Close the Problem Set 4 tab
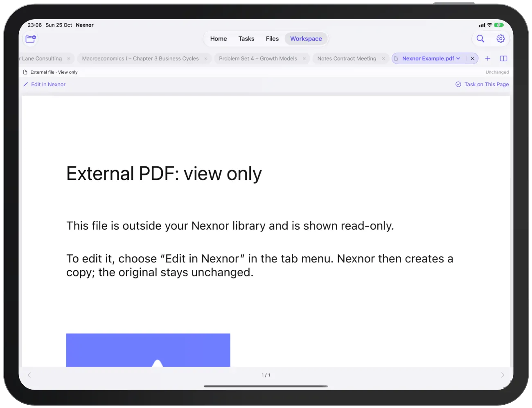 click(x=304, y=58)
